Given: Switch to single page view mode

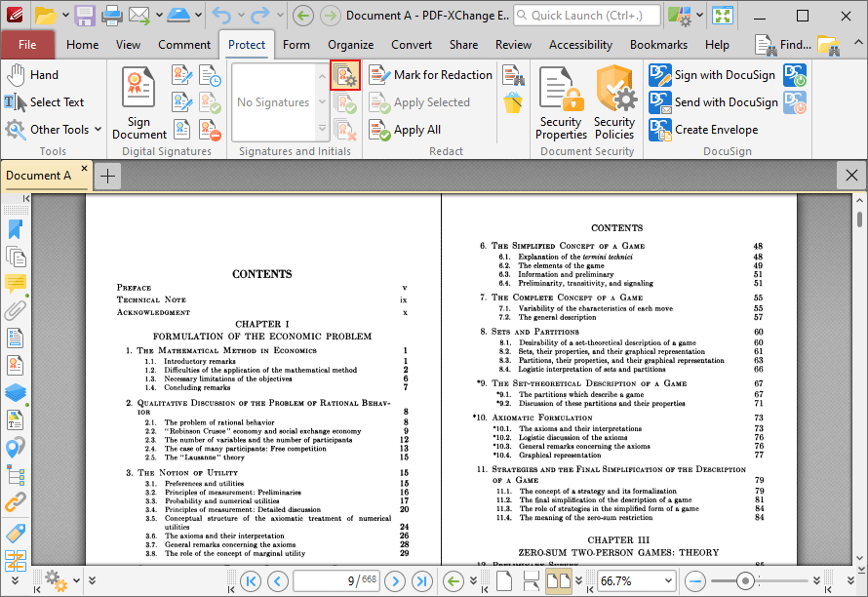Looking at the screenshot, I should (504, 580).
